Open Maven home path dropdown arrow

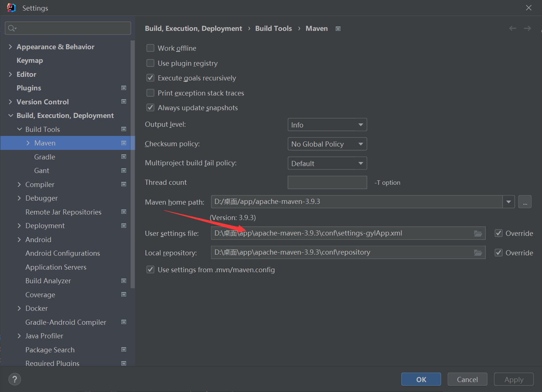point(509,202)
